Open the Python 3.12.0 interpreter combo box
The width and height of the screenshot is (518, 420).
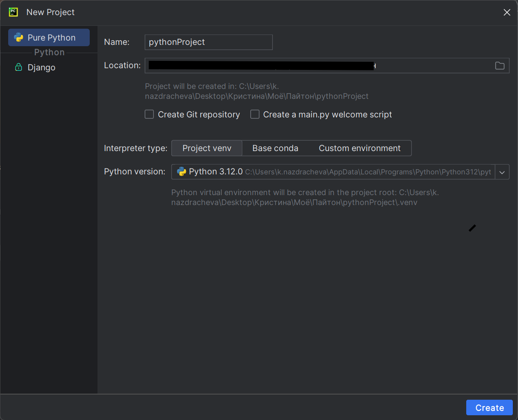[340, 172]
